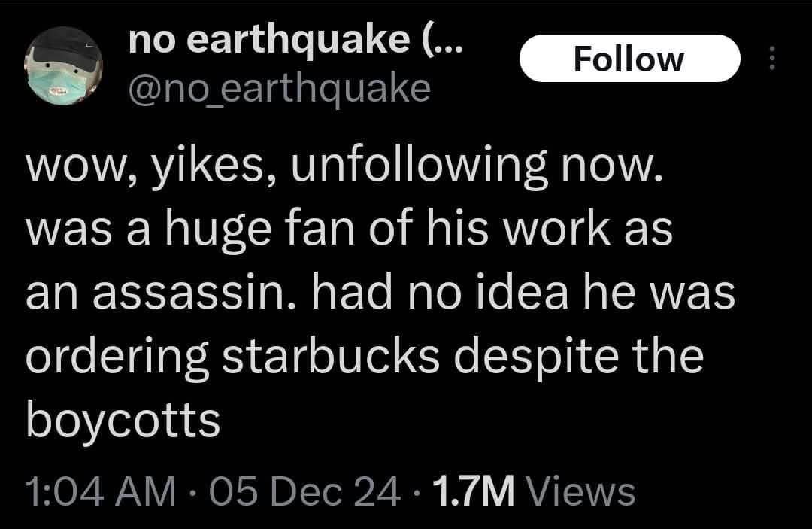Visit the @no_earthquake handle link
812x529 pixels.
coord(280,89)
